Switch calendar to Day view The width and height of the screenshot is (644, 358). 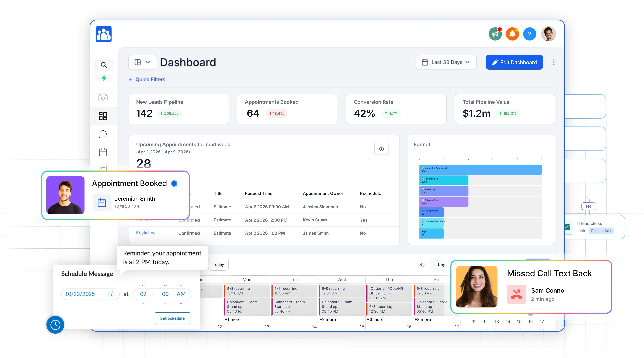pyautogui.click(x=441, y=264)
